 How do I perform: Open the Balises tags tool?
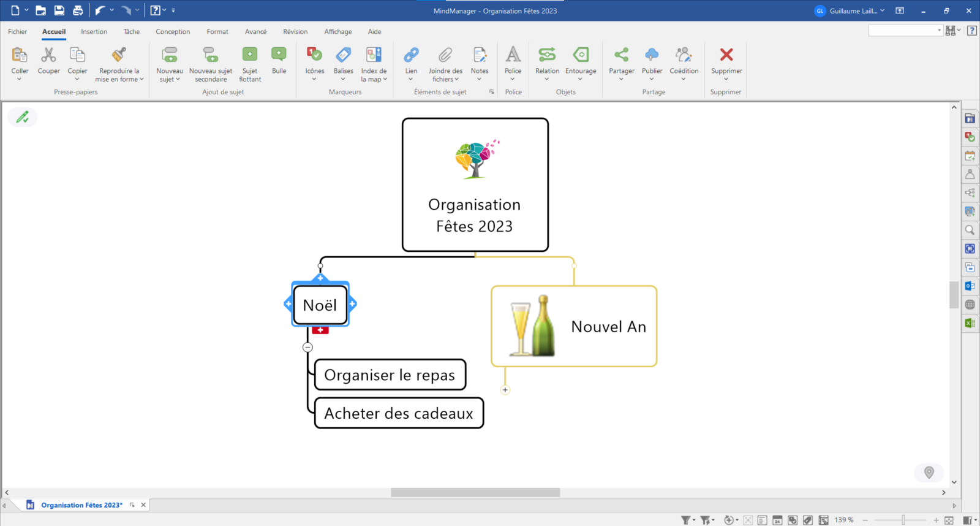(343, 55)
